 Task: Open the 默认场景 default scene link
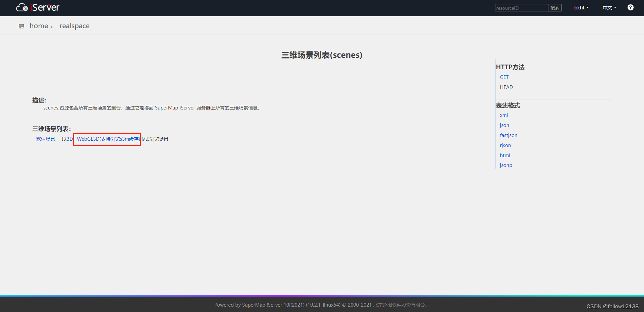[45, 139]
